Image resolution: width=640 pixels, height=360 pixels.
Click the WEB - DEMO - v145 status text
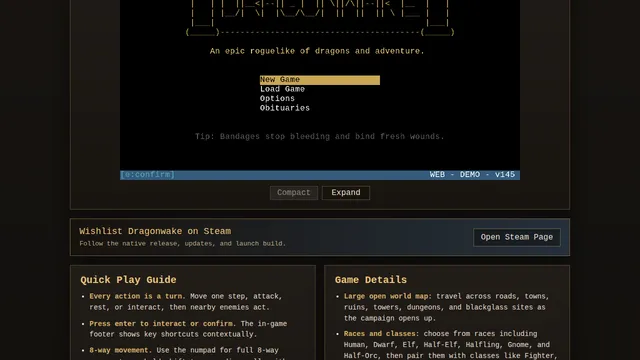[472, 175]
